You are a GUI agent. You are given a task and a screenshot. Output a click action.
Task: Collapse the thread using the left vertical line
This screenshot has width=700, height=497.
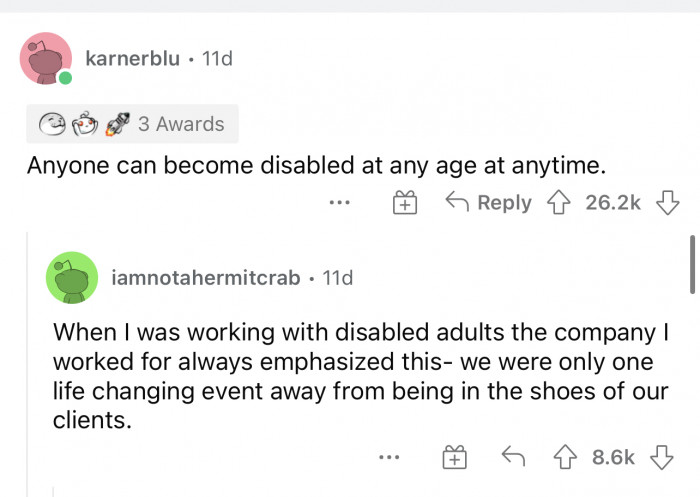tap(28, 364)
